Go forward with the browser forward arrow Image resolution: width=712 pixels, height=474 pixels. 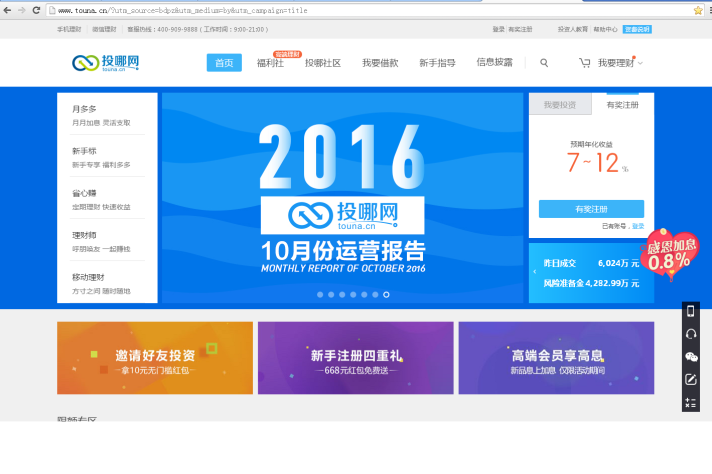click(21, 10)
